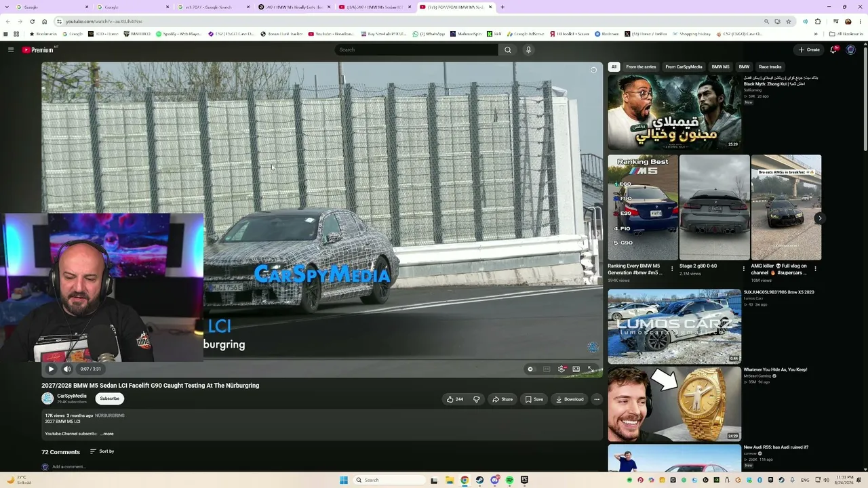
Task: Mute the video player volume
Action: pos(67,369)
